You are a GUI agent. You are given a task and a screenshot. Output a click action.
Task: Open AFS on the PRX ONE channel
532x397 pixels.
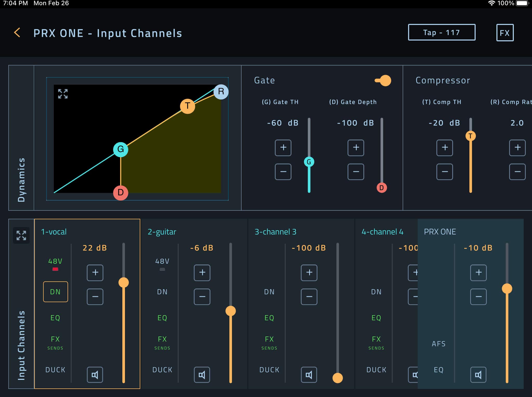(x=438, y=343)
